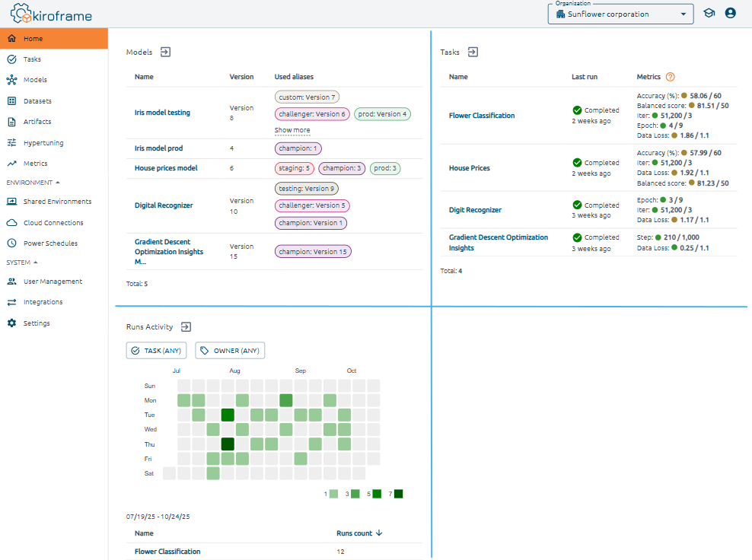Click the champion: Version 15 alias chip
Screen dimensions: 752x560
[x=313, y=251]
